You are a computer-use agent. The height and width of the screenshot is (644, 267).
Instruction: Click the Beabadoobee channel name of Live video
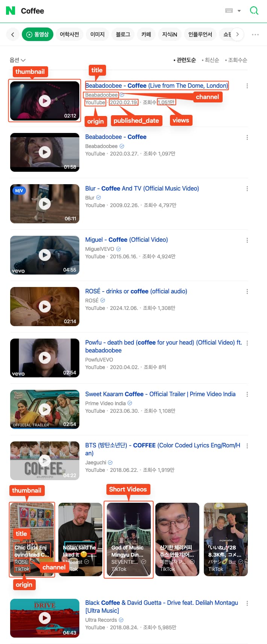pyautogui.click(x=102, y=95)
